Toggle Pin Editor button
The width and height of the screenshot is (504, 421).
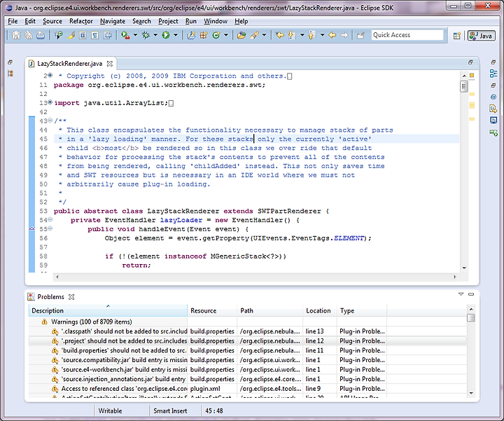[x=360, y=35]
